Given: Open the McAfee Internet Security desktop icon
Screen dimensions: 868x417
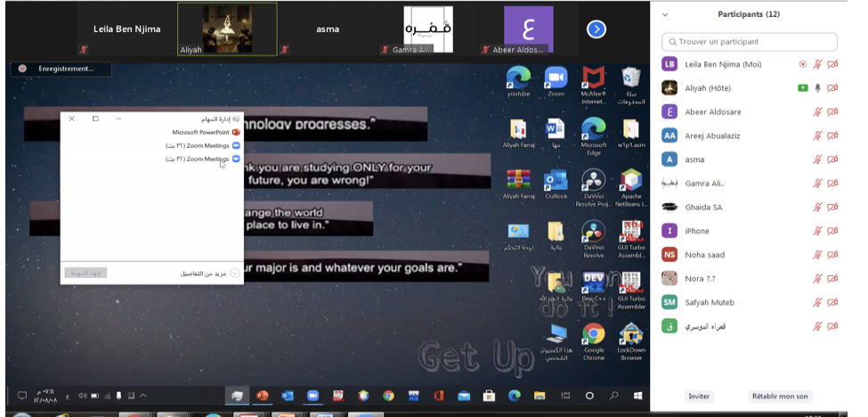Looking at the screenshot, I should tap(593, 78).
